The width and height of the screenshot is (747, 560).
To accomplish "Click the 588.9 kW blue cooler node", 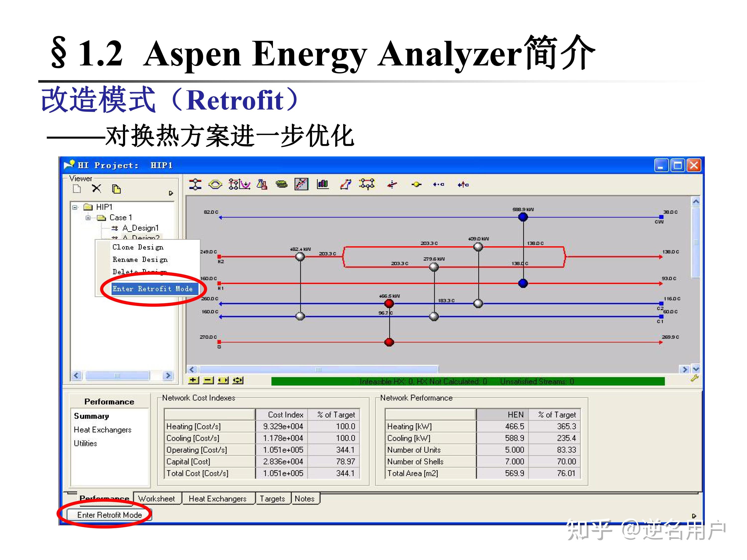I will (x=523, y=217).
